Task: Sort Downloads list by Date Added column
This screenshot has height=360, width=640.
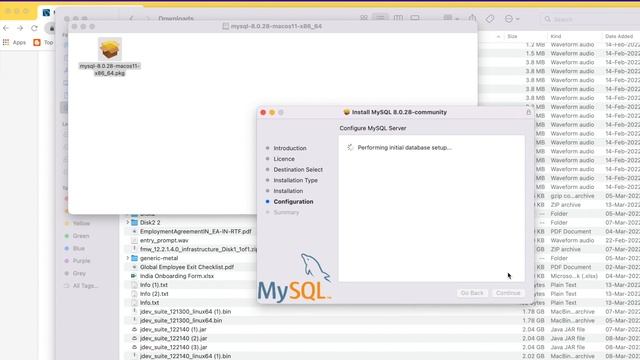Action: [619, 36]
